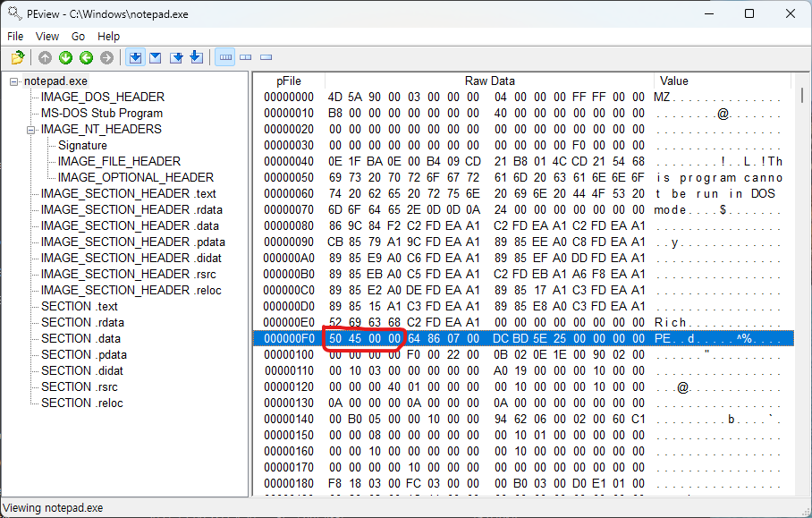Select the green down navigation arrow
Image resolution: width=812 pixels, height=518 pixels.
click(65, 57)
